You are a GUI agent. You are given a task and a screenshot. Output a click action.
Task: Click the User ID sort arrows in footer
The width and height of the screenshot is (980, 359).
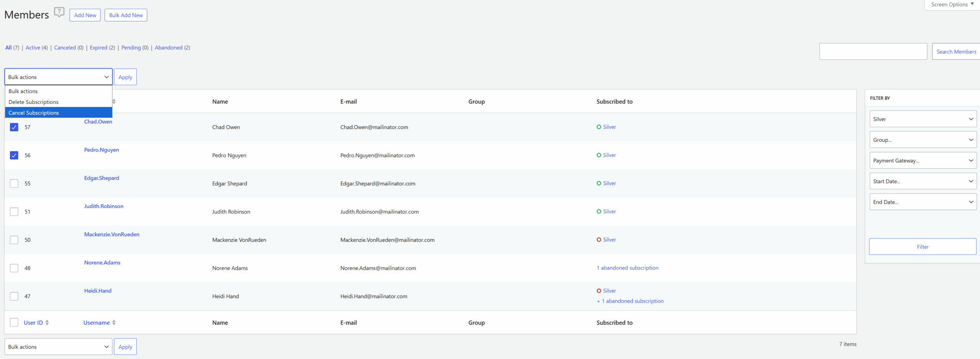(47, 323)
